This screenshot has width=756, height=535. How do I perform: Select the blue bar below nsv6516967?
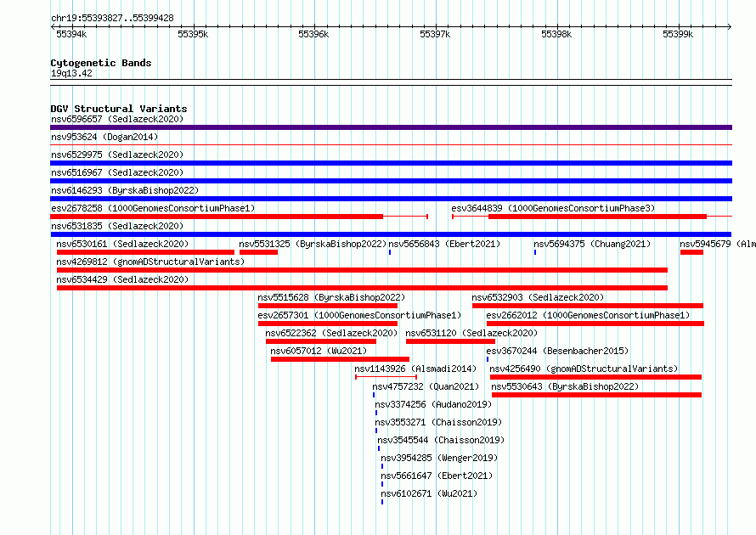coord(391,181)
